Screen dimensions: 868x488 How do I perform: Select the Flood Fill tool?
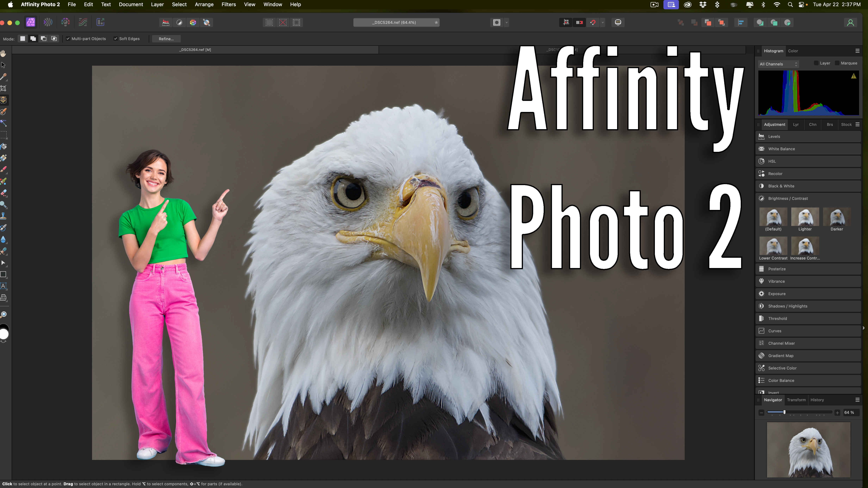pos(4,147)
